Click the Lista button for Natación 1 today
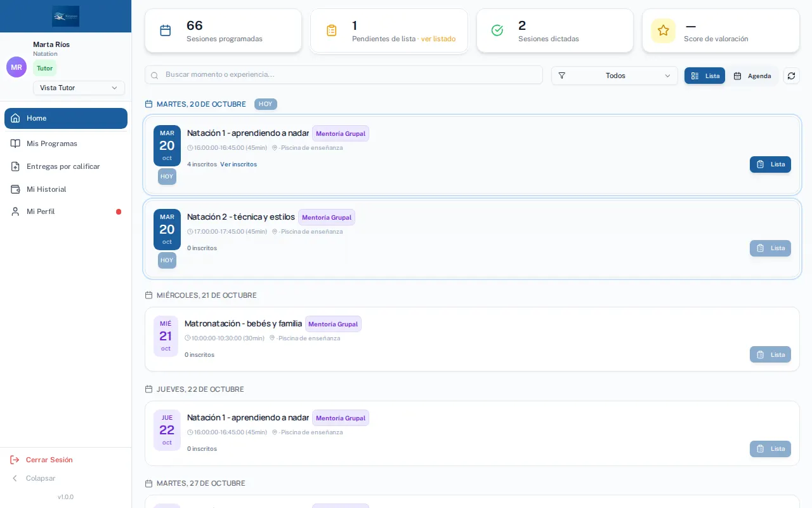This screenshot has width=812, height=508. [770, 164]
